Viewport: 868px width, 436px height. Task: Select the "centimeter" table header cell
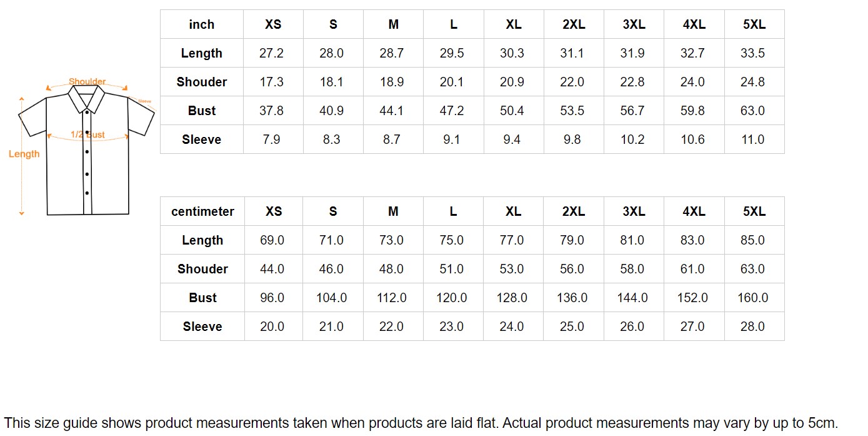[x=202, y=211]
